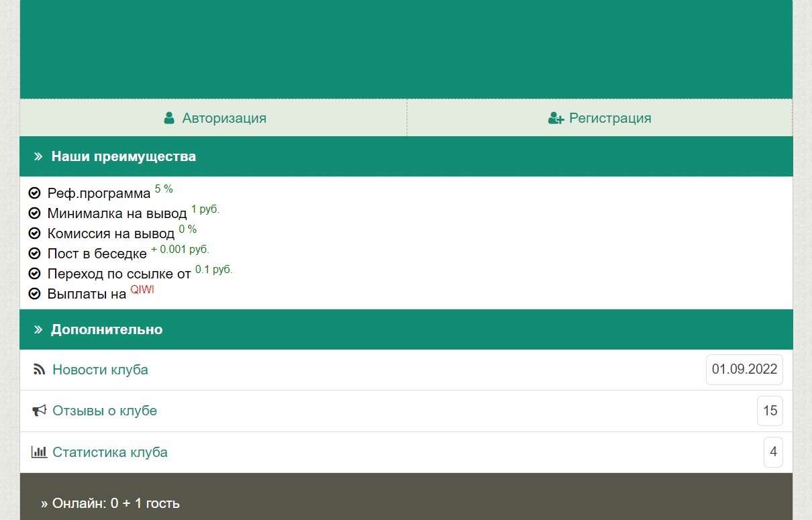Screen dimensions: 812x520
Task: View the Статистика клуба page
Action: pos(110,452)
